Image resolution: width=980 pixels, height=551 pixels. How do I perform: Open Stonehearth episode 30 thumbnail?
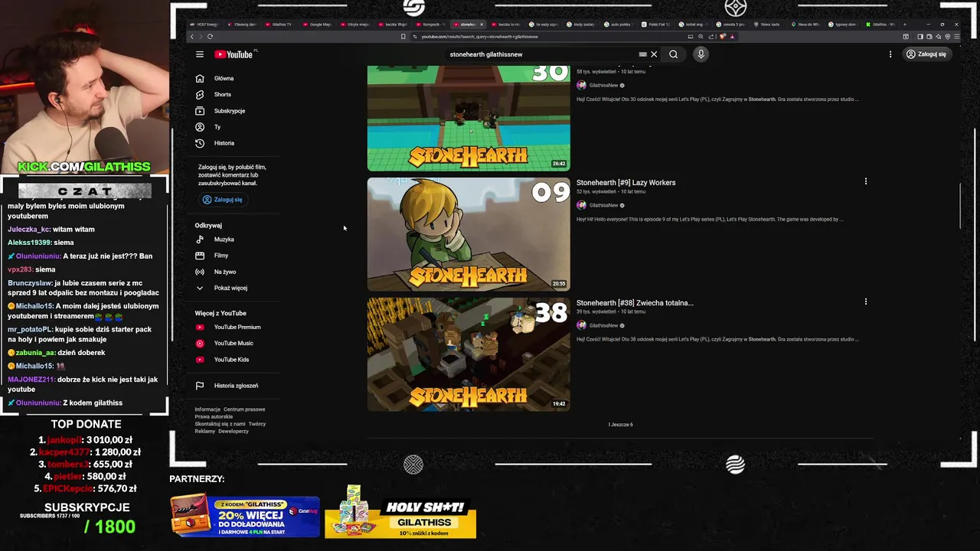(469, 118)
